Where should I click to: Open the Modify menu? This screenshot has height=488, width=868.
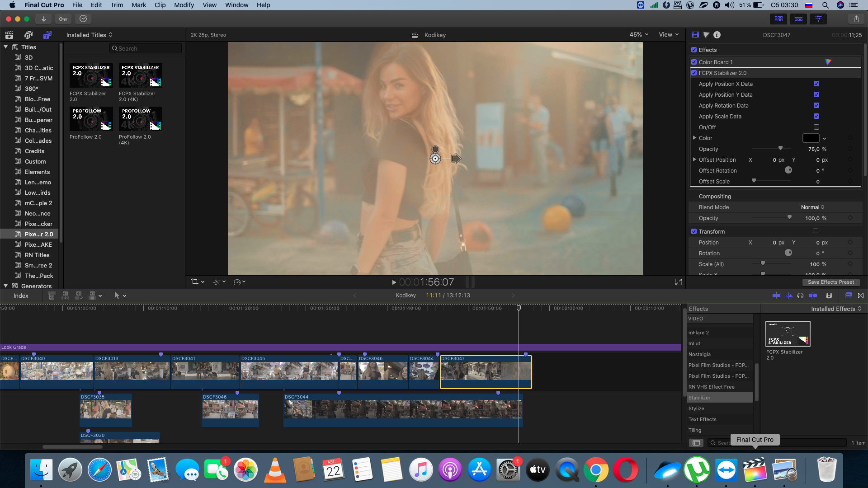184,5
